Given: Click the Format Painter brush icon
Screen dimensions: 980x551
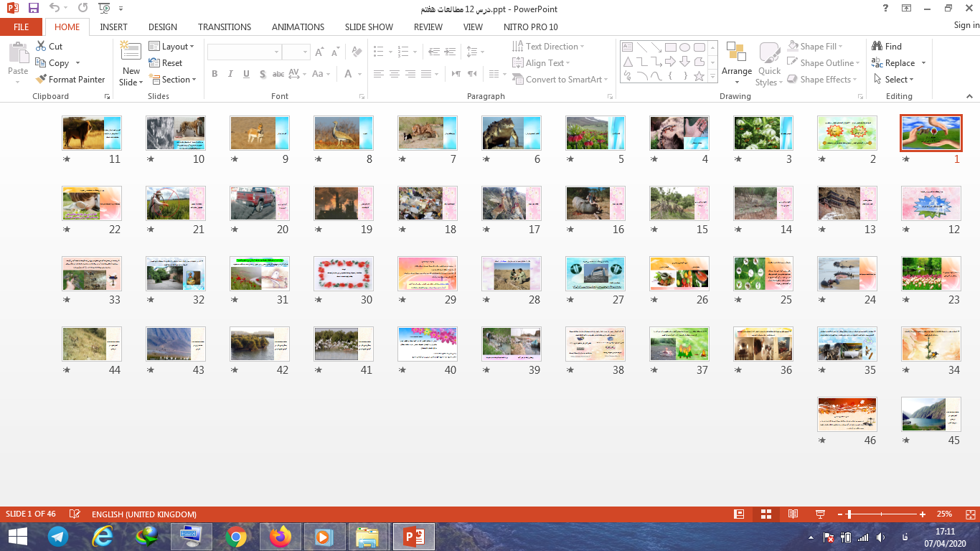Looking at the screenshot, I should pyautogui.click(x=41, y=80).
